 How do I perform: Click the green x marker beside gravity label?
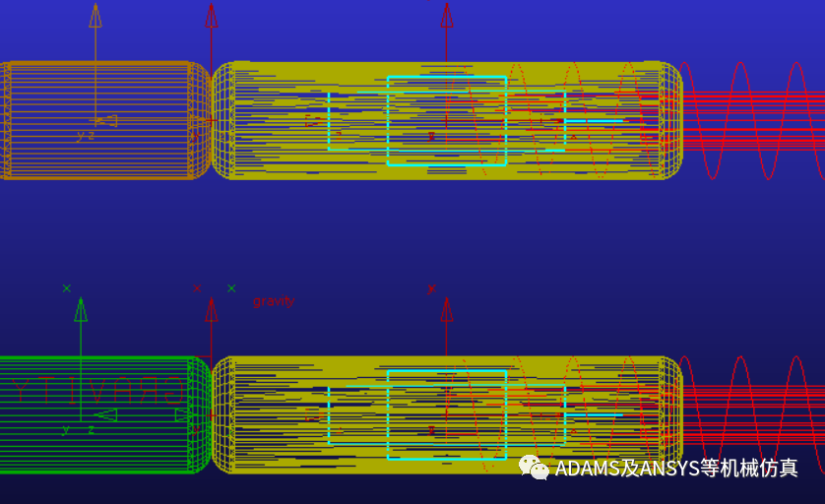231,288
